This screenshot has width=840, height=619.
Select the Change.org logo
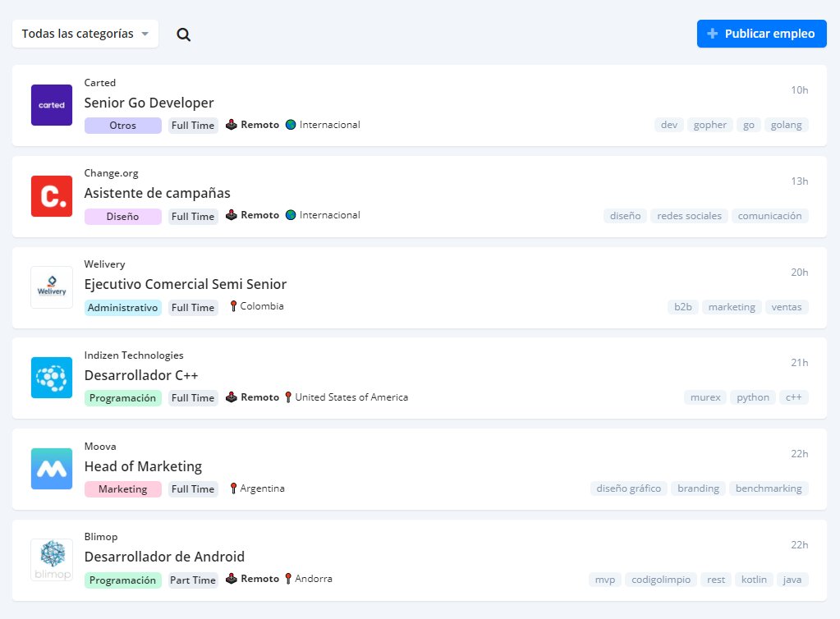coord(51,195)
